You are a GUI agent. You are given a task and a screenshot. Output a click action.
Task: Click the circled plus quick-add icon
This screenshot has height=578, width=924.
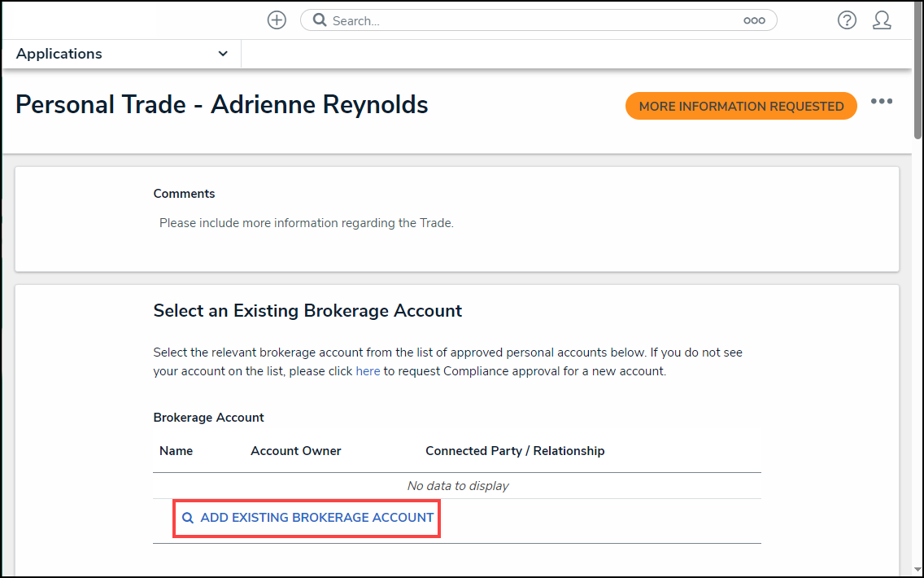(276, 20)
